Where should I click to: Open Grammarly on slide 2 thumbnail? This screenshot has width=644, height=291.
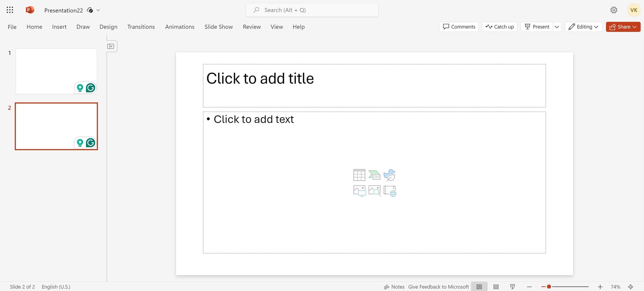[x=90, y=142]
